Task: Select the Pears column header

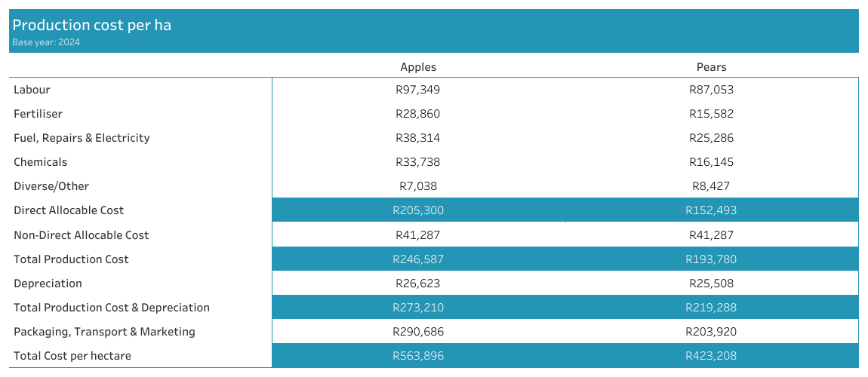Action: (711, 67)
